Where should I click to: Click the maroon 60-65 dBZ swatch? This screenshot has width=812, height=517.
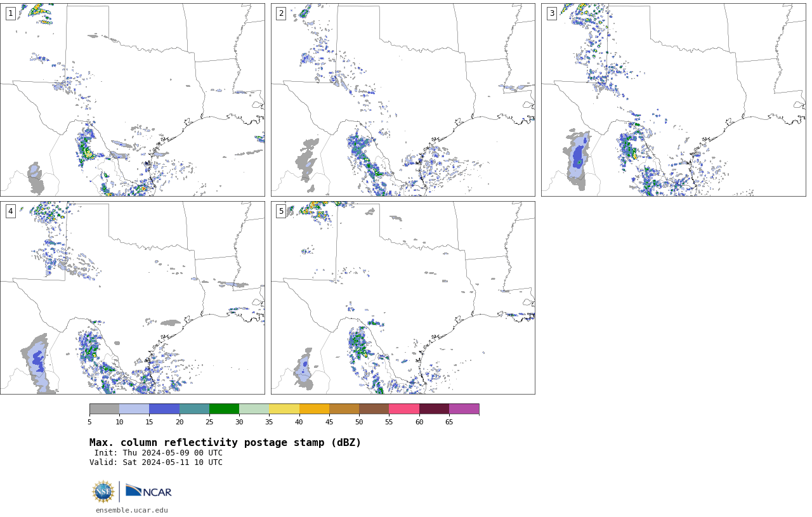[434, 409]
